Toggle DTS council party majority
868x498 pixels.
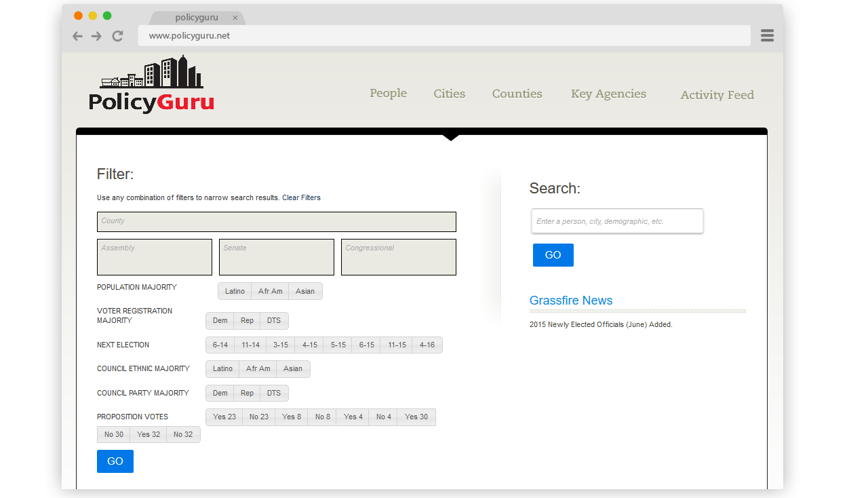pyautogui.click(x=274, y=394)
